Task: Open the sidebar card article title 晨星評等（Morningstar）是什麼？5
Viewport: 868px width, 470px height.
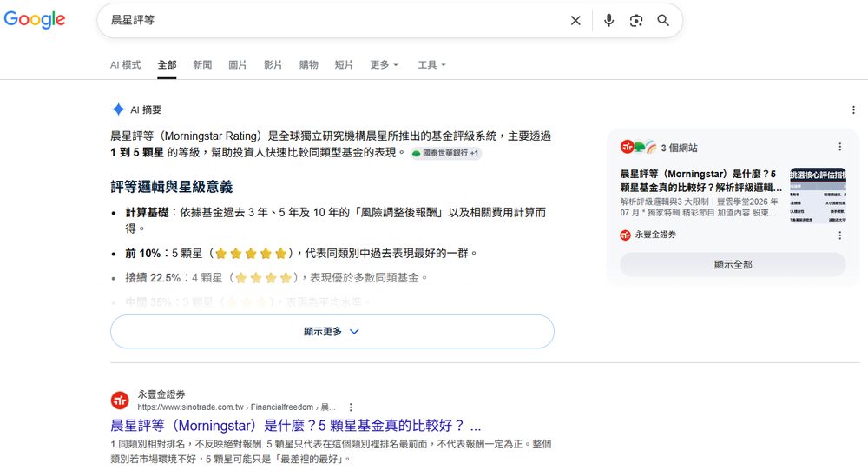Action: (700, 181)
